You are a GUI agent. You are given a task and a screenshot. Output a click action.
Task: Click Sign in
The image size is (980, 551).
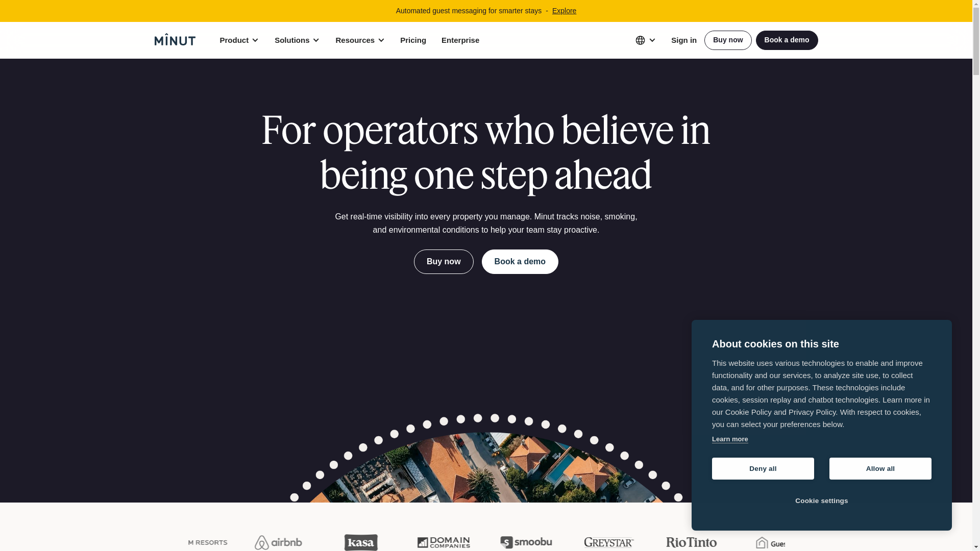coord(684,40)
